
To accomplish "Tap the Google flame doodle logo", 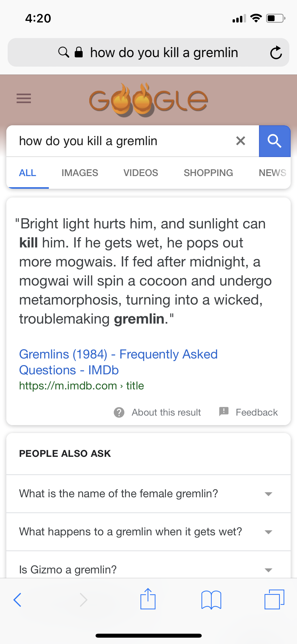I will pos(149,100).
